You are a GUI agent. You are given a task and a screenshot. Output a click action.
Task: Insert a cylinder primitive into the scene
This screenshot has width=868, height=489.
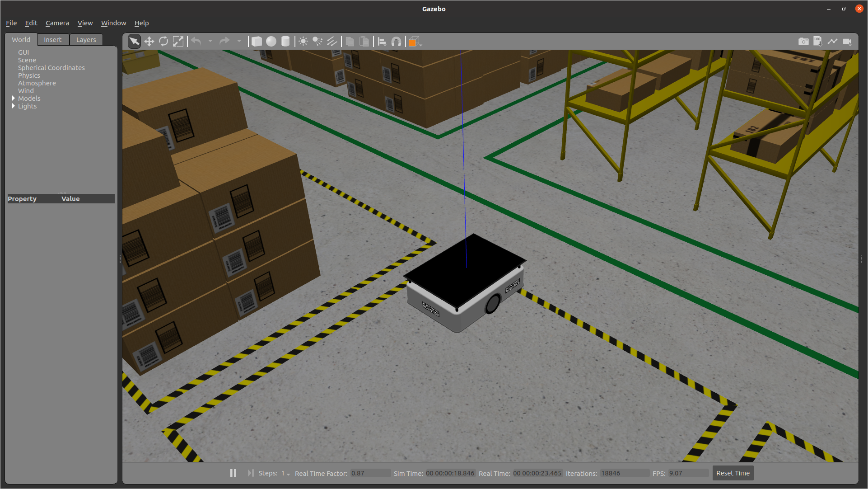(285, 41)
